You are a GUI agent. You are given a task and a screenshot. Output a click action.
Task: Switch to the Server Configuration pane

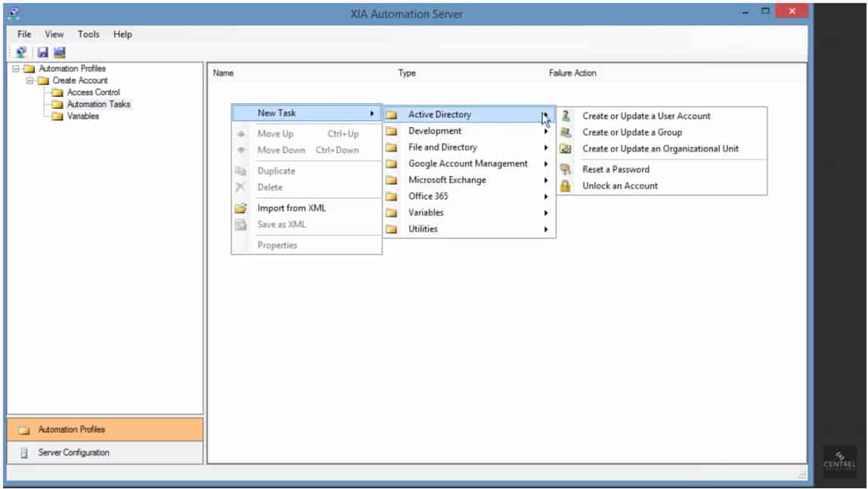pos(105,453)
